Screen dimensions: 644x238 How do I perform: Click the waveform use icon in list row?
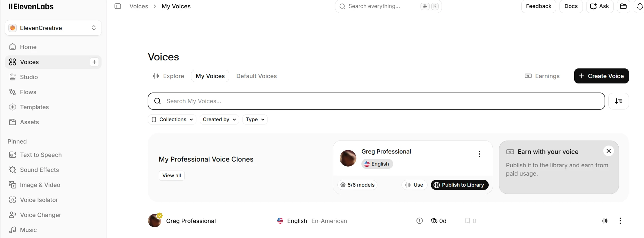(x=605, y=221)
